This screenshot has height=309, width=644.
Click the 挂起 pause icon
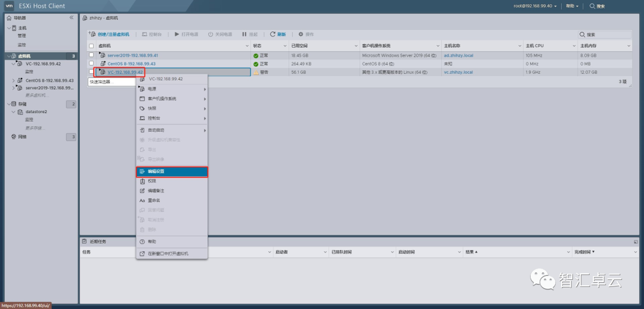coord(244,35)
